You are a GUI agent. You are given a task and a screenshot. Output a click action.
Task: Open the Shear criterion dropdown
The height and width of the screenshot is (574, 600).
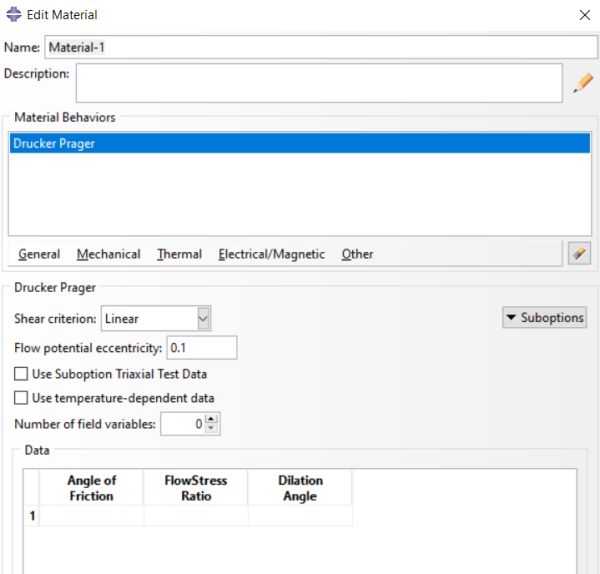click(204, 319)
